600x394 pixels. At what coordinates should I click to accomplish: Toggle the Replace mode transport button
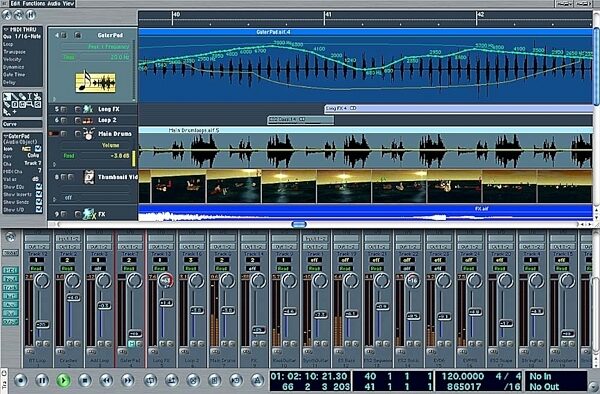pos(193,380)
